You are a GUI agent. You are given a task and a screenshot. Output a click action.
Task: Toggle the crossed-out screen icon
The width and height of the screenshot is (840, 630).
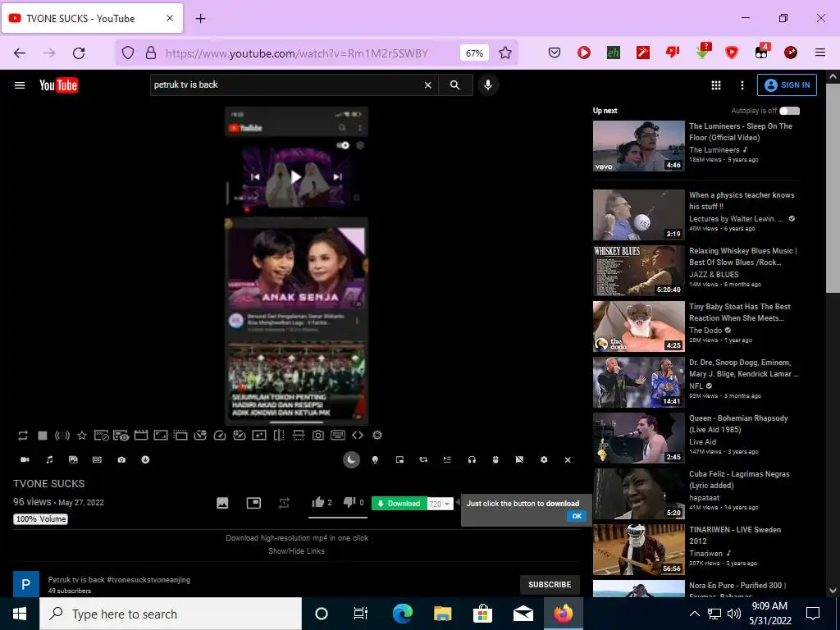pos(519,459)
